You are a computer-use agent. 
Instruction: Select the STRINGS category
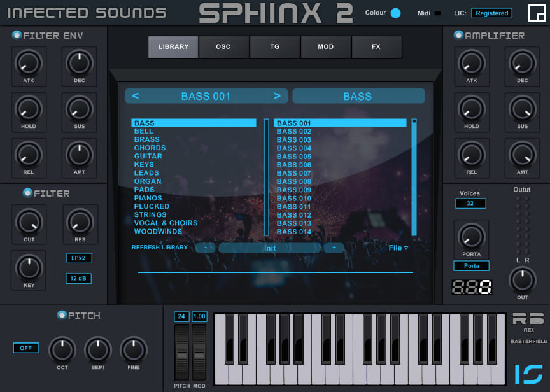coord(150,214)
